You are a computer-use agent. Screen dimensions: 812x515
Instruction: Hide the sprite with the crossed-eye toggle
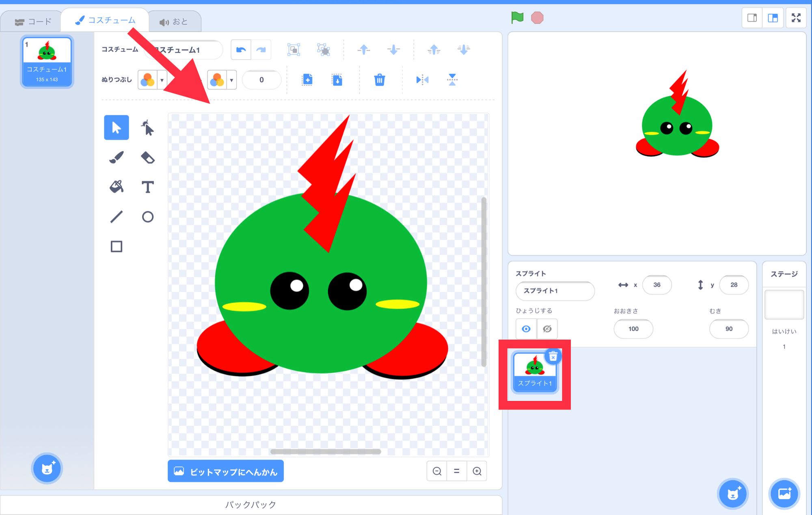(547, 329)
